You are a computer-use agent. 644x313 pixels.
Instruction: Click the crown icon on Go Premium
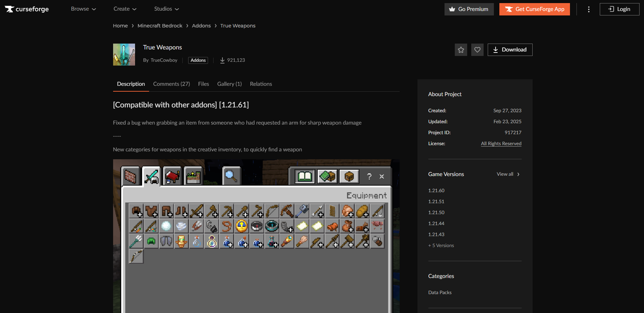pos(452,9)
